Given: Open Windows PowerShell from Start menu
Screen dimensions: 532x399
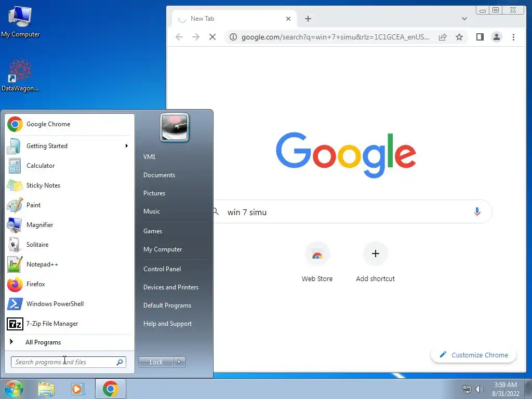Looking at the screenshot, I should point(70,303).
